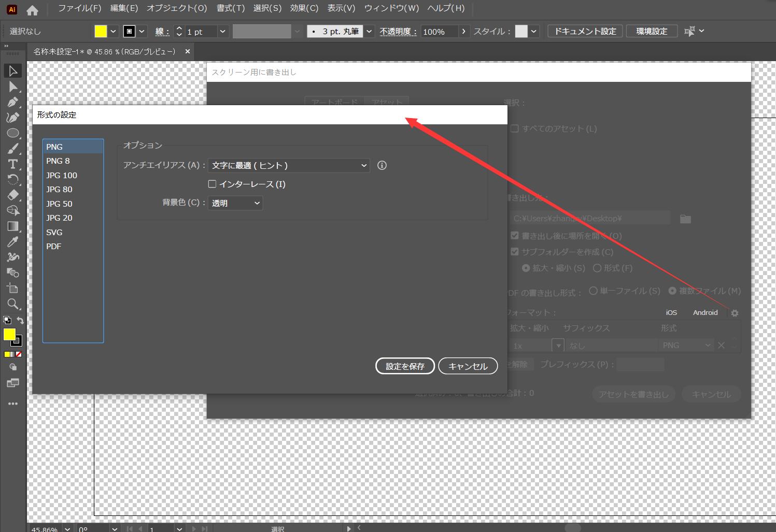Select JPG 100 in format list
The width and height of the screenshot is (776, 532).
62,175
